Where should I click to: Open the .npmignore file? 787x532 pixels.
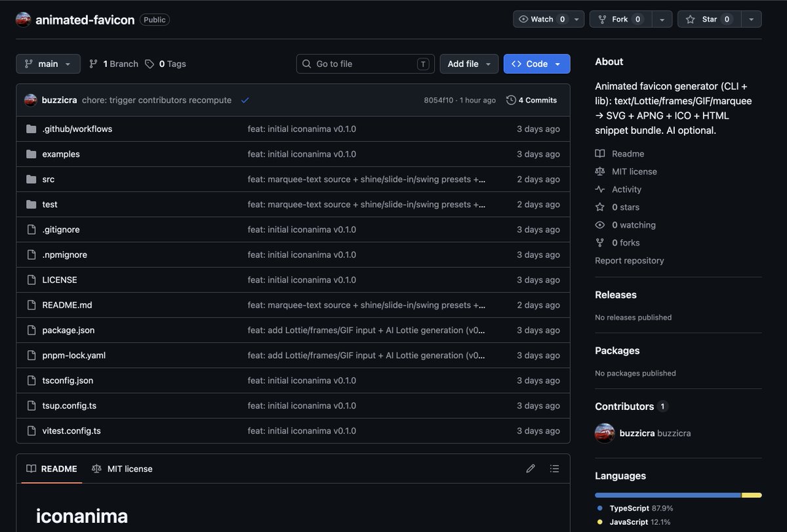65,255
